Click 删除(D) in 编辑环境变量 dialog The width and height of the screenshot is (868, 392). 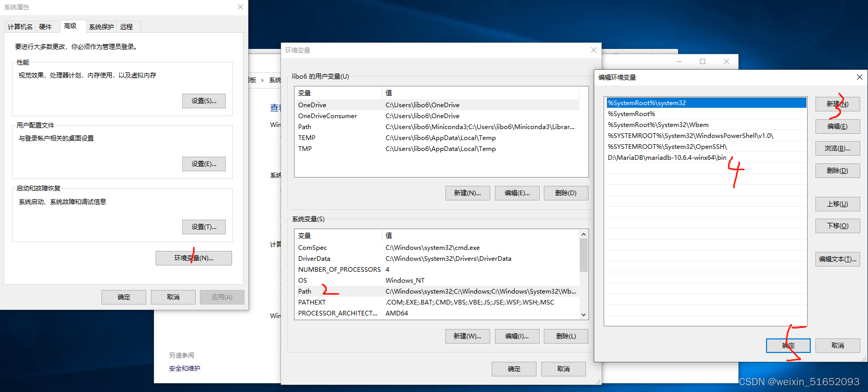[837, 171]
